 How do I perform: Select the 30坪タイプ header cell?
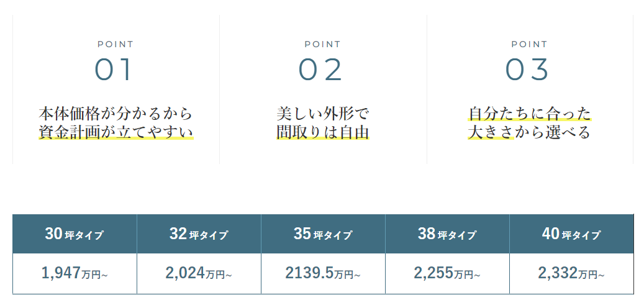(75, 234)
